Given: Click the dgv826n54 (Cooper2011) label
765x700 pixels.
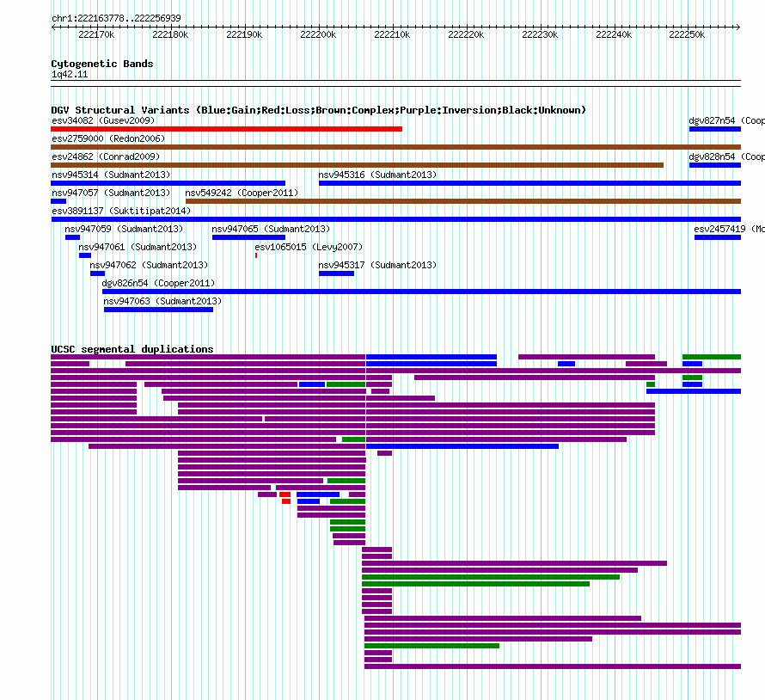Looking at the screenshot, I should pyautogui.click(x=158, y=283).
